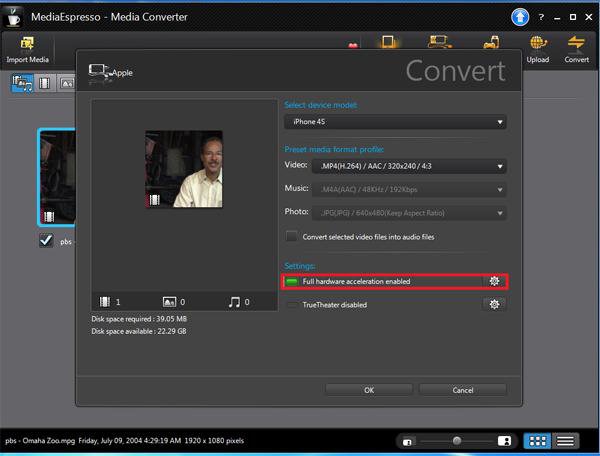This screenshot has height=456, width=600.
Task: Click the blue update arrow icon
Action: (521, 17)
